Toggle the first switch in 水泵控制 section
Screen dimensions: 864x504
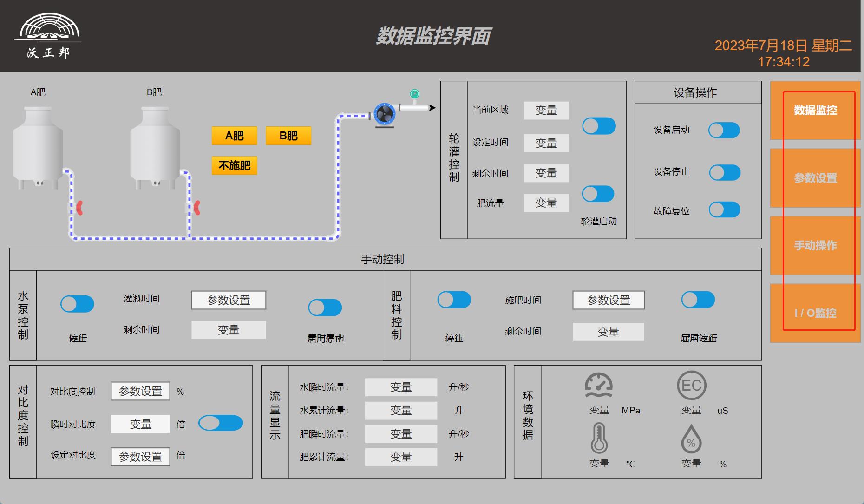pos(77,304)
